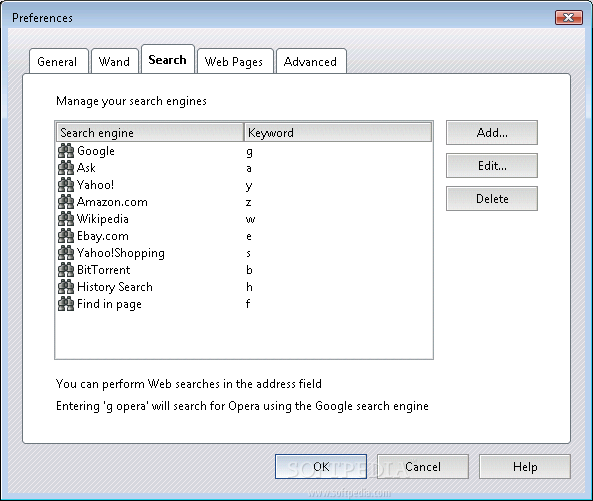The image size is (593, 501).
Task: Go to the Web Pages tab
Action: (235, 61)
